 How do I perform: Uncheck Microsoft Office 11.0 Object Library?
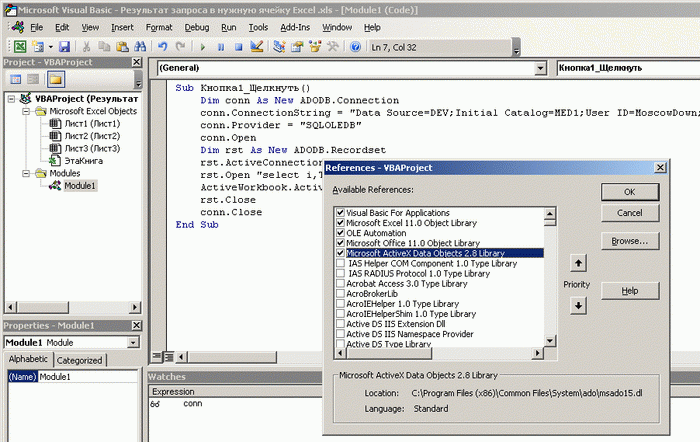pyautogui.click(x=340, y=243)
